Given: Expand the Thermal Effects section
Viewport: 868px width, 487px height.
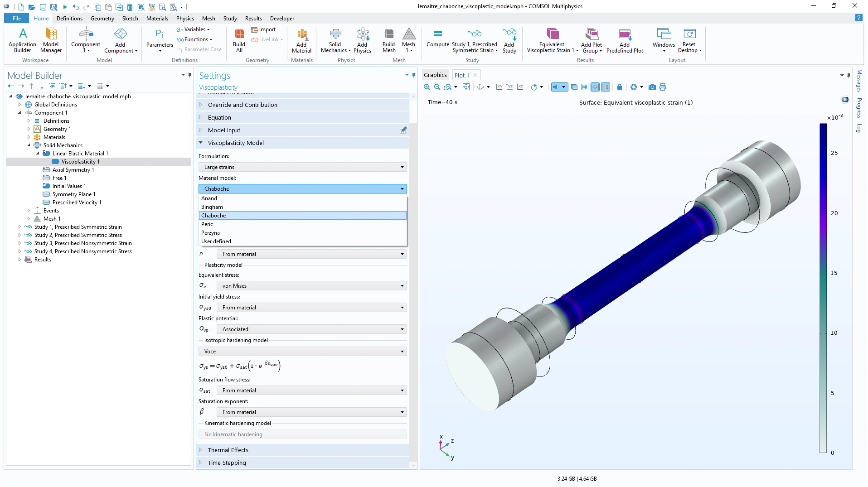Looking at the screenshot, I should pos(228,450).
